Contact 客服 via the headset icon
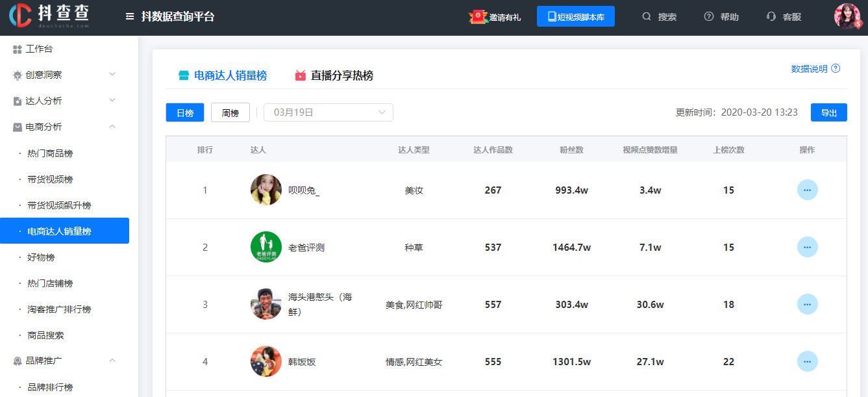 point(782,17)
